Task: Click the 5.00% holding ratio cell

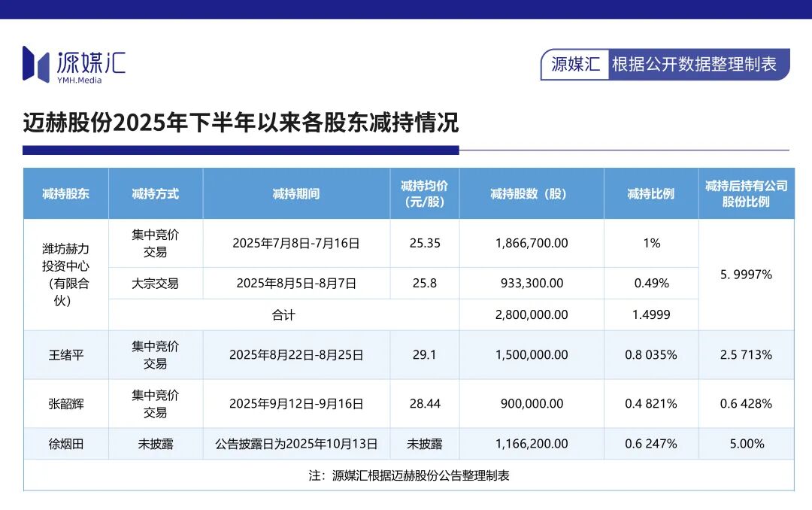Action: click(747, 444)
